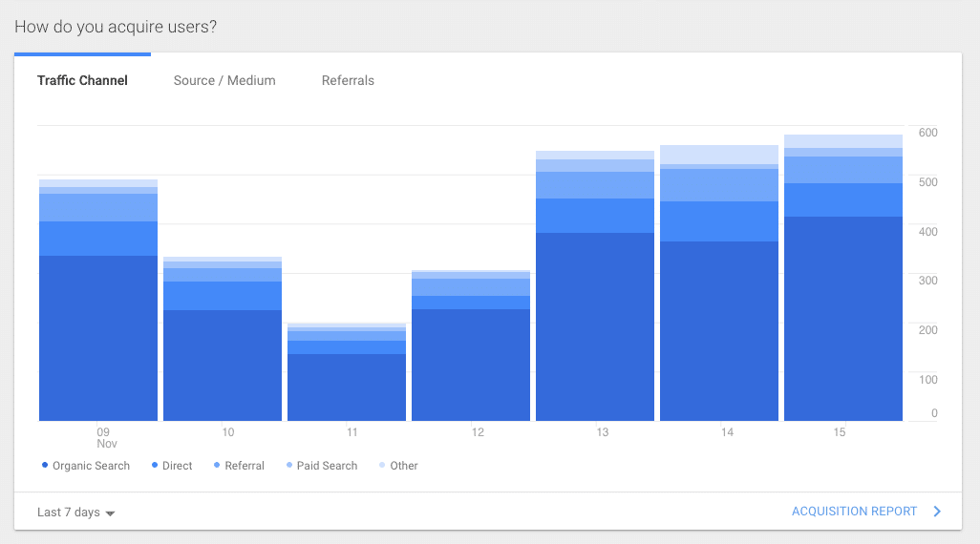The height and width of the screenshot is (544, 980).
Task: Click the Nov 09 bar's Organic Search segment
Action: pos(98,338)
